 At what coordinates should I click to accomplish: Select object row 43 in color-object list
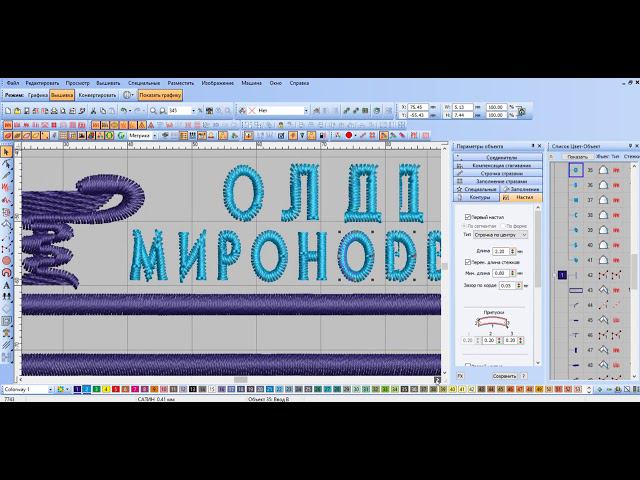590,290
